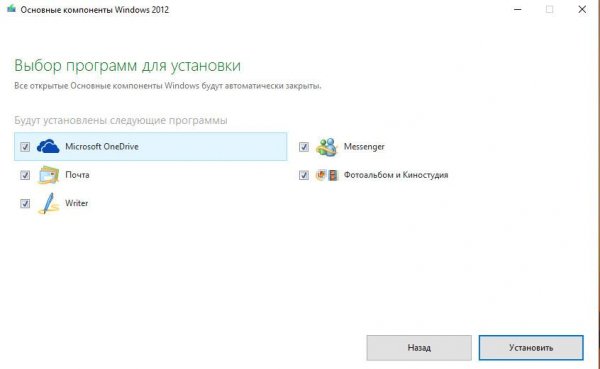Click the Writer pen icon
The height and width of the screenshot is (369, 600).
49,203
